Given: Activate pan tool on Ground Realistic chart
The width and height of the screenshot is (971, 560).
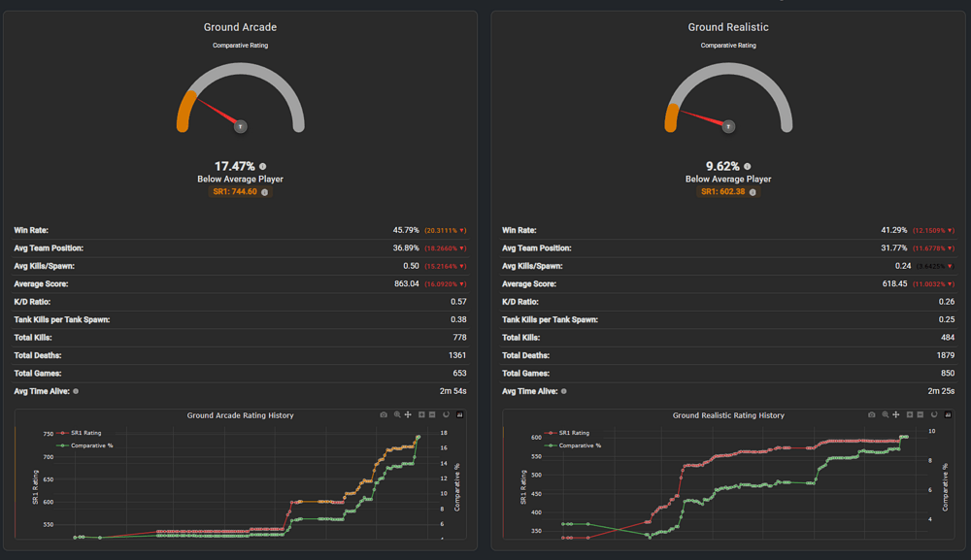Looking at the screenshot, I should [x=896, y=414].
